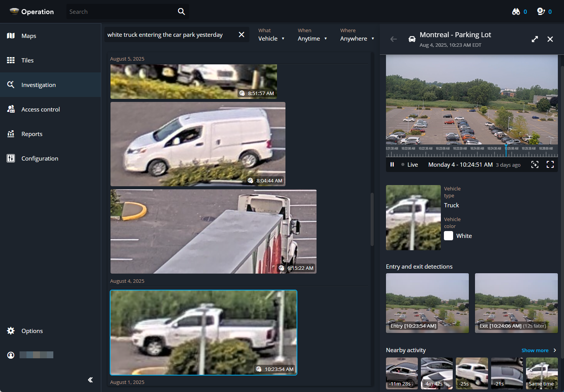Screen dimensions: 564x392
Task: Select the Exit [10:24:06 AM] detection thumbnail
Action: point(516,303)
